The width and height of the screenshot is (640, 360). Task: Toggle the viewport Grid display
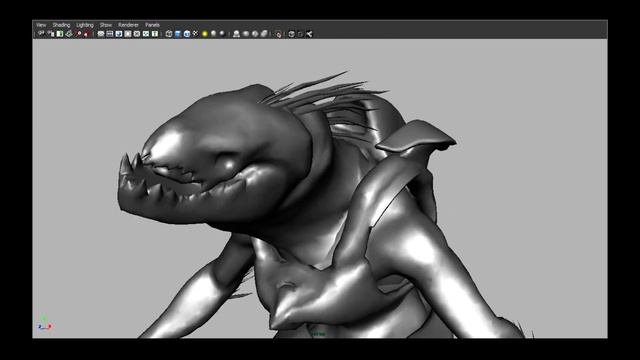point(101,34)
